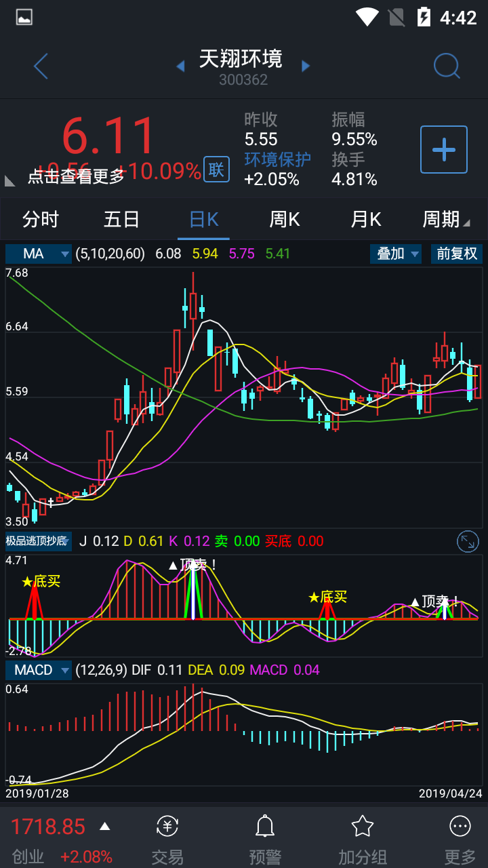This screenshot has width=488, height=868.
Task: Tap the 换手 value 4.81%
Action: click(x=354, y=179)
